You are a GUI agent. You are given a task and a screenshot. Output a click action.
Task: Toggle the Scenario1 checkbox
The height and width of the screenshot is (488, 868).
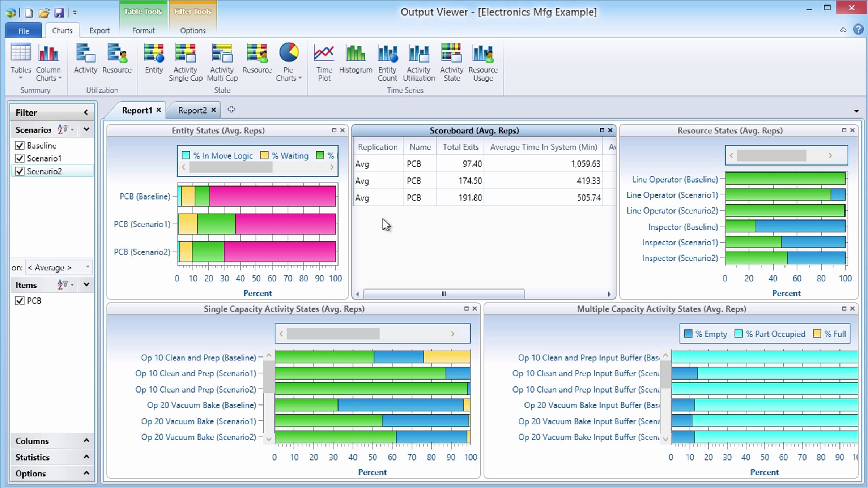[20, 158]
